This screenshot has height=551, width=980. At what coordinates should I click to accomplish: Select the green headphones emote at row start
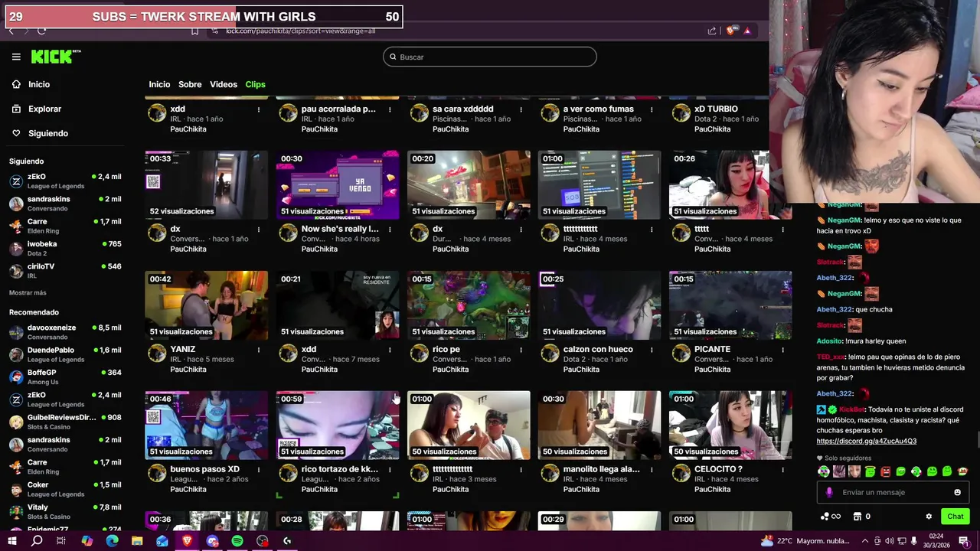point(824,471)
